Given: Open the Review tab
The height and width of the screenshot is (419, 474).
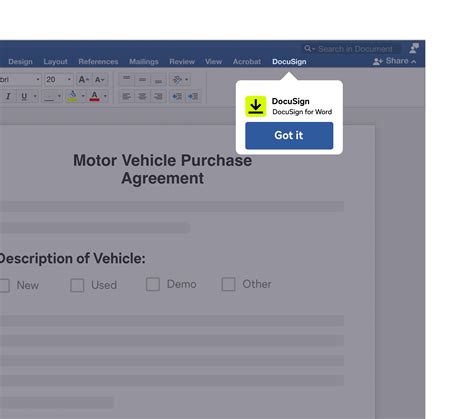Looking at the screenshot, I should [x=182, y=62].
